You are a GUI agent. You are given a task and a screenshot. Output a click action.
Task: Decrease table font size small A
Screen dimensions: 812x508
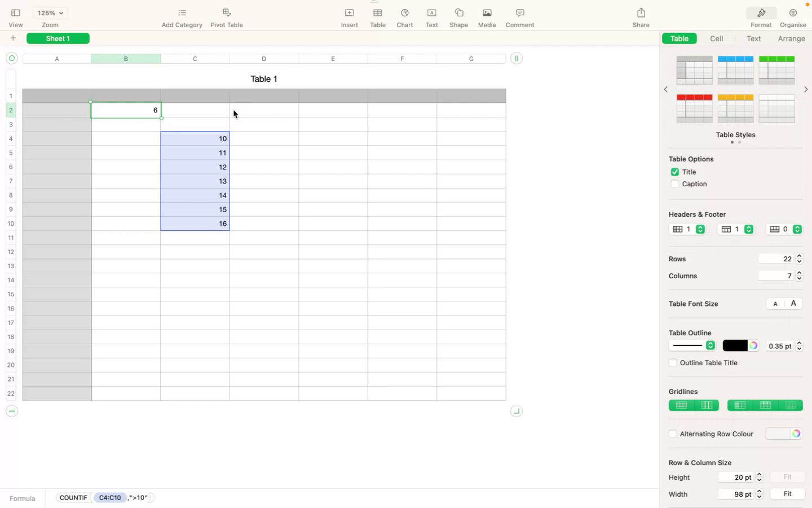(775, 304)
